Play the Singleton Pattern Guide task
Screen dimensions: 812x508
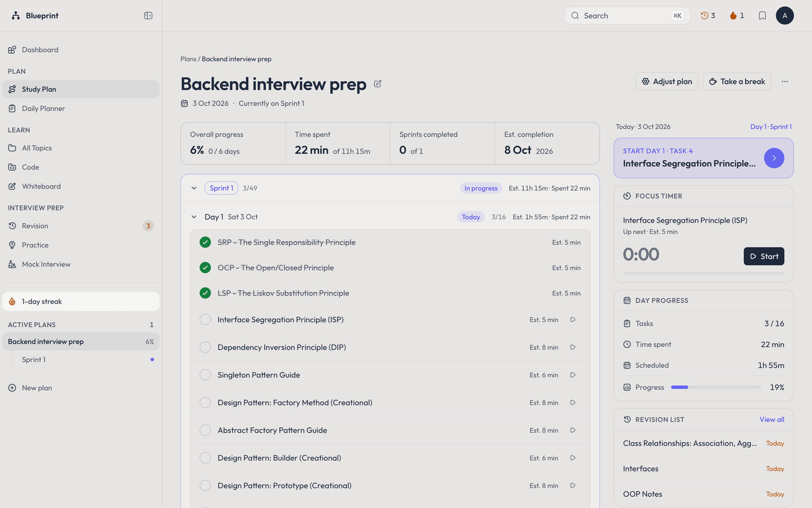tap(573, 375)
